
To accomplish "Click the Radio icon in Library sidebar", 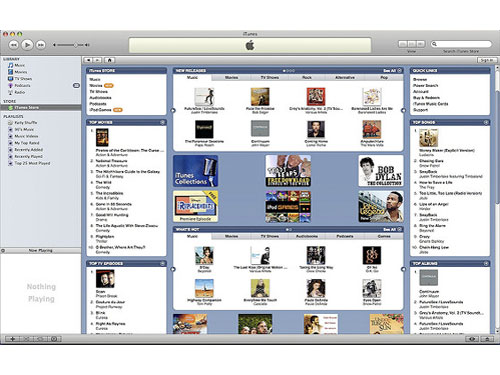I will (10, 92).
